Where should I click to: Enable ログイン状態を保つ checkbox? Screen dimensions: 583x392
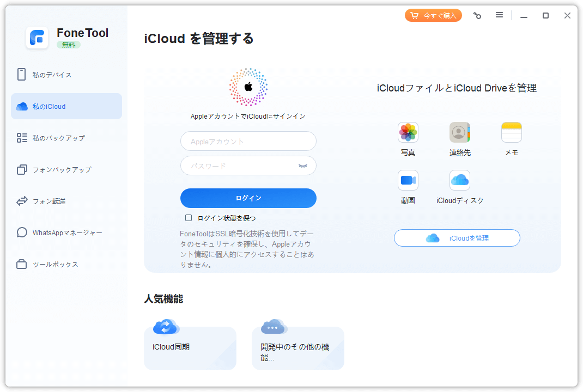coord(188,218)
